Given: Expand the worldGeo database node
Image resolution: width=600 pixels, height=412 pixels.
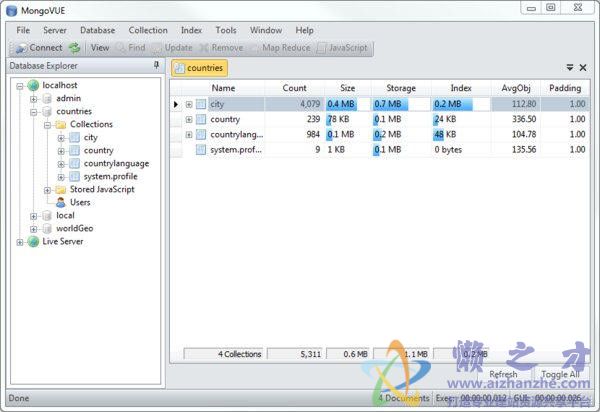Looking at the screenshot, I should (34, 229).
